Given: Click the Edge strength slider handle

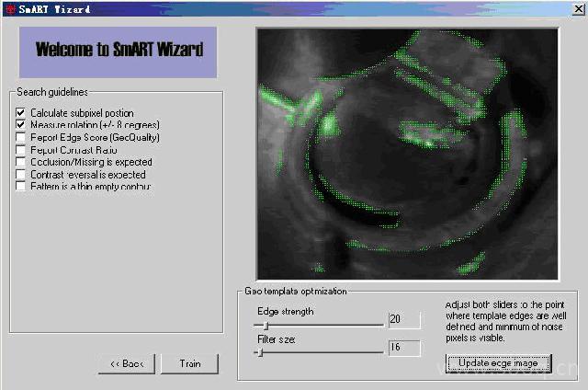Looking at the screenshot, I should click(266, 325).
